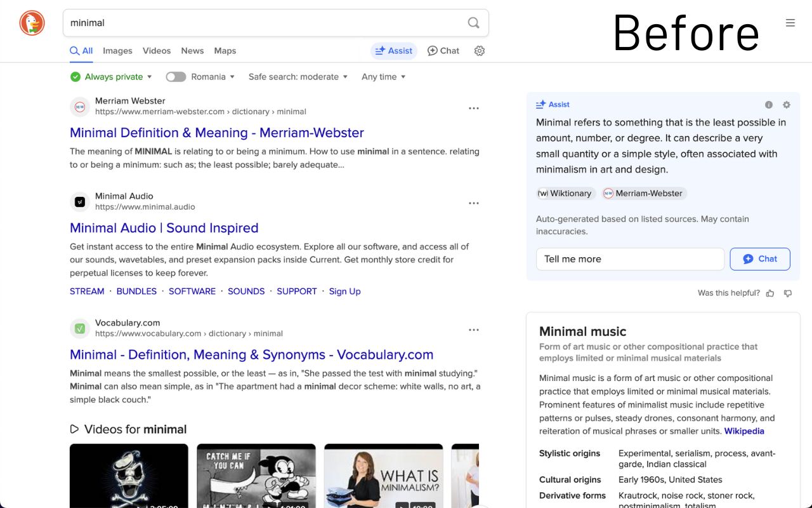Open the Catch Me If You Can thumbnail
The image size is (812, 508).
click(x=256, y=476)
